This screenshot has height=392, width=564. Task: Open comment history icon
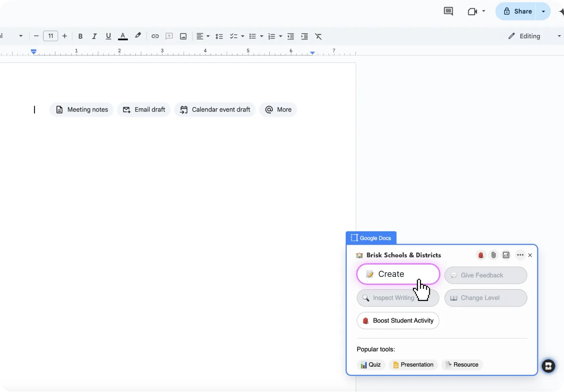point(448,11)
